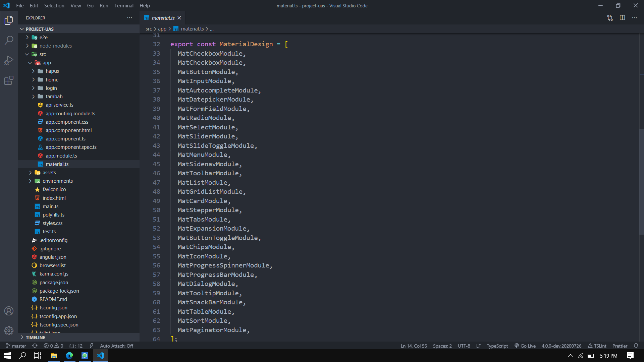Change language mode from TypeScript

(497, 346)
